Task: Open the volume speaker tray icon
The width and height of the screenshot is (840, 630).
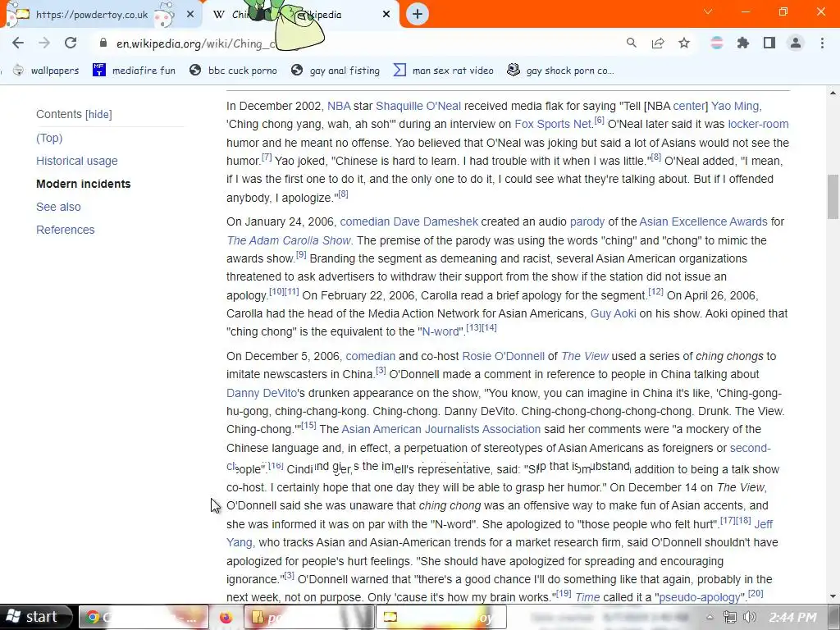Action: tap(749, 617)
